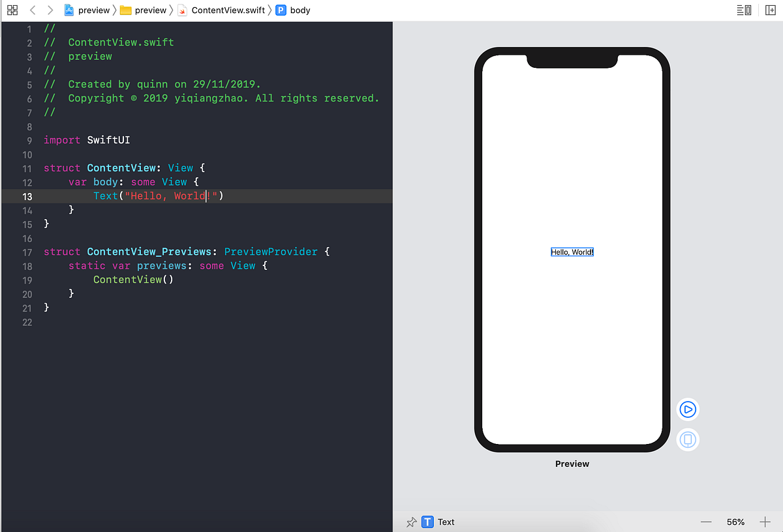Viewport: 783px width, 532px height.
Task: Open the body jump bar menu
Action: pos(301,10)
